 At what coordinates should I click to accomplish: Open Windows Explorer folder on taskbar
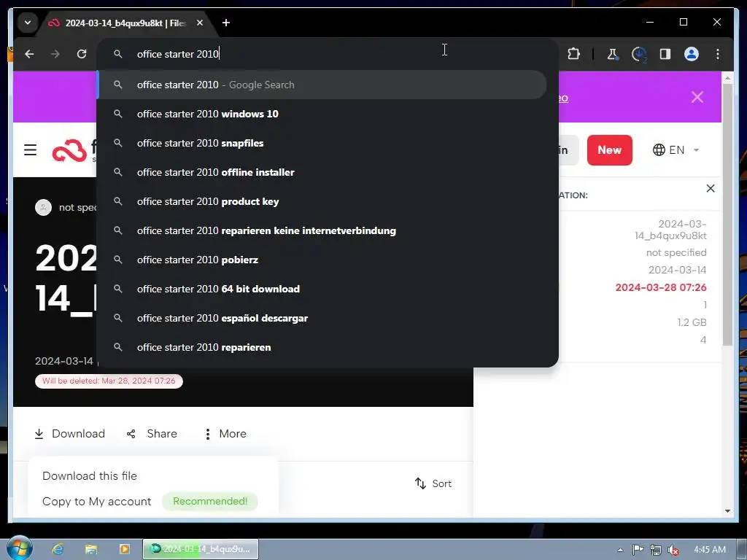point(91,549)
